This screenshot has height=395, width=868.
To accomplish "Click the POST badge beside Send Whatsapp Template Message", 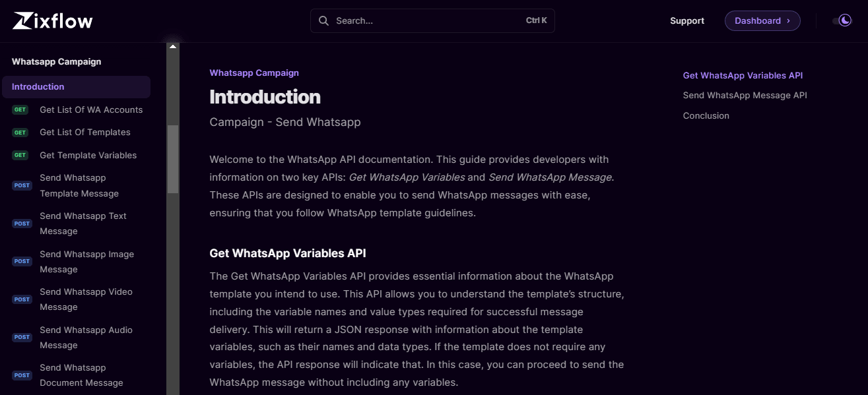I will pyautogui.click(x=22, y=185).
